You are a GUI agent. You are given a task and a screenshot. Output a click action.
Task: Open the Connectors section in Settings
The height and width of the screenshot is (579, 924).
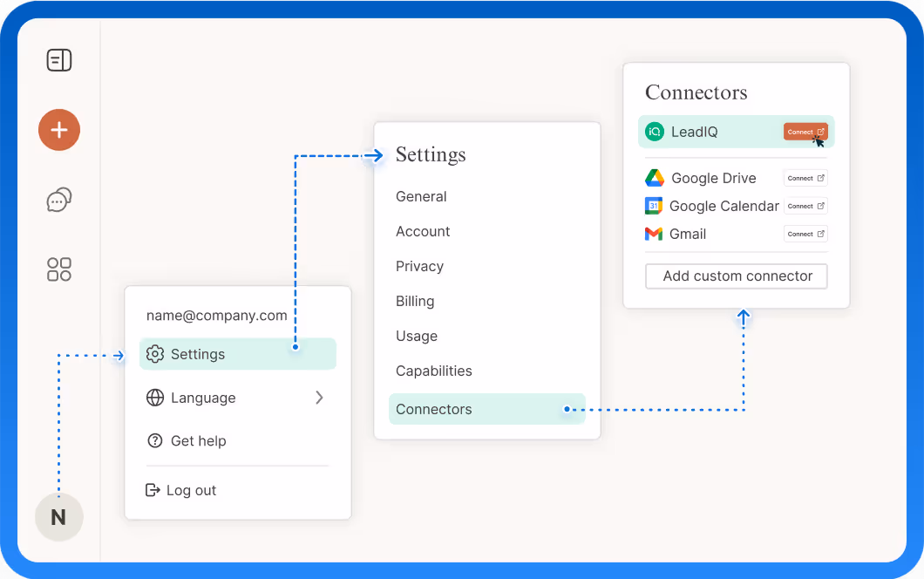click(x=433, y=408)
